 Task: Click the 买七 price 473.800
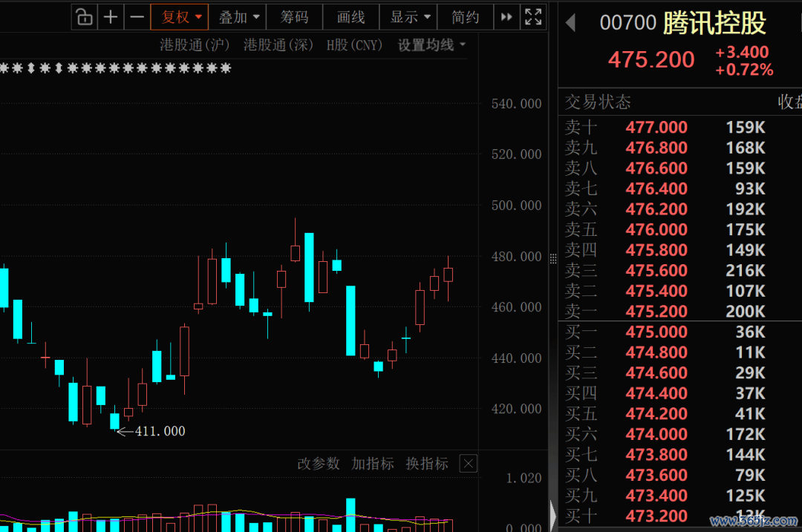pyautogui.click(x=656, y=454)
